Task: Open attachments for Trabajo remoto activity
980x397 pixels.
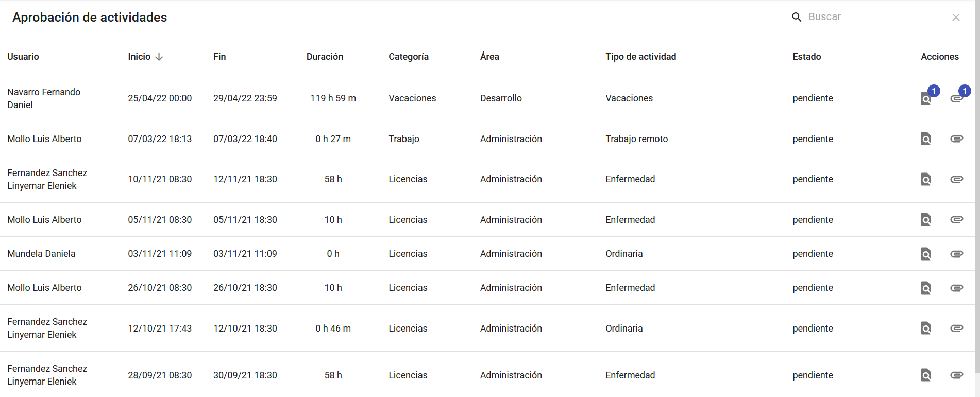Action: point(956,139)
